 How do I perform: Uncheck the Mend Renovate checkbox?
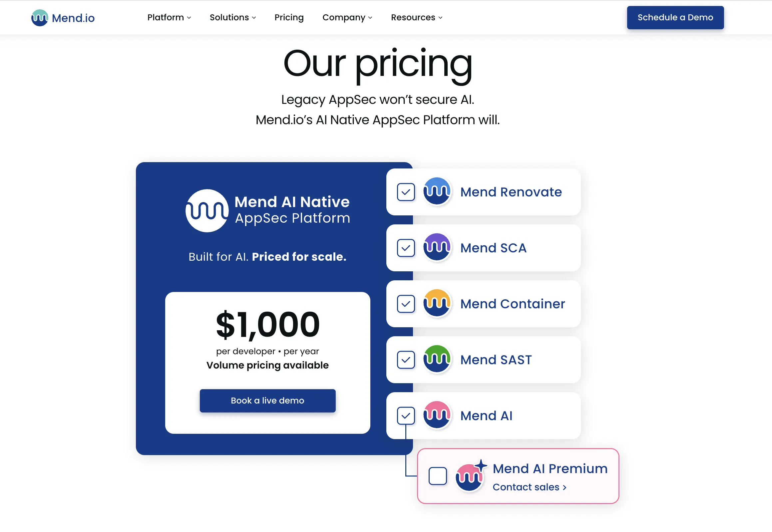(x=406, y=192)
